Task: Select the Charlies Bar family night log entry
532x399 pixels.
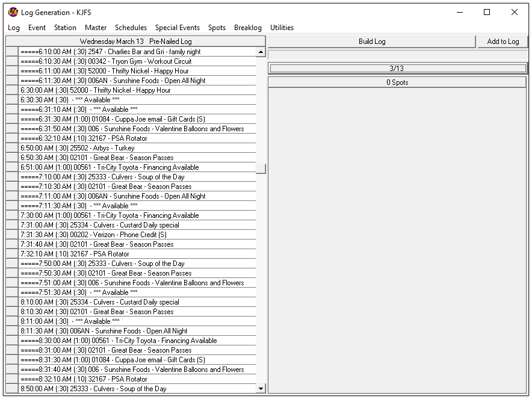Action: [x=137, y=52]
